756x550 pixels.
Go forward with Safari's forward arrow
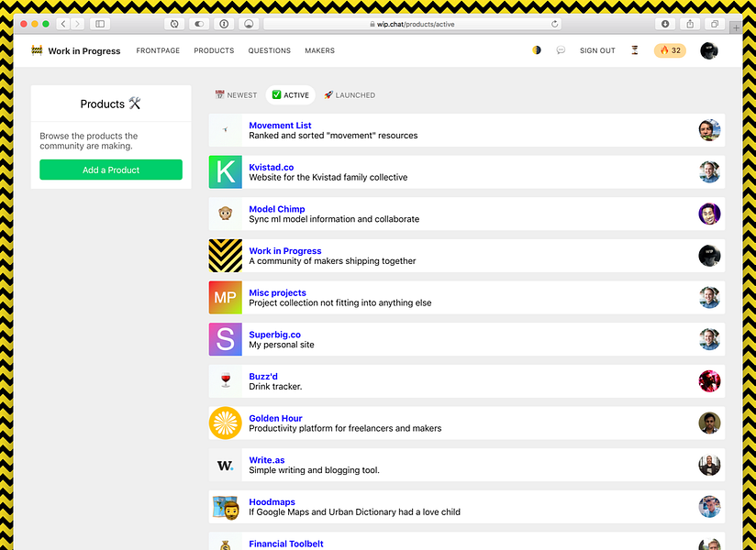click(77, 24)
